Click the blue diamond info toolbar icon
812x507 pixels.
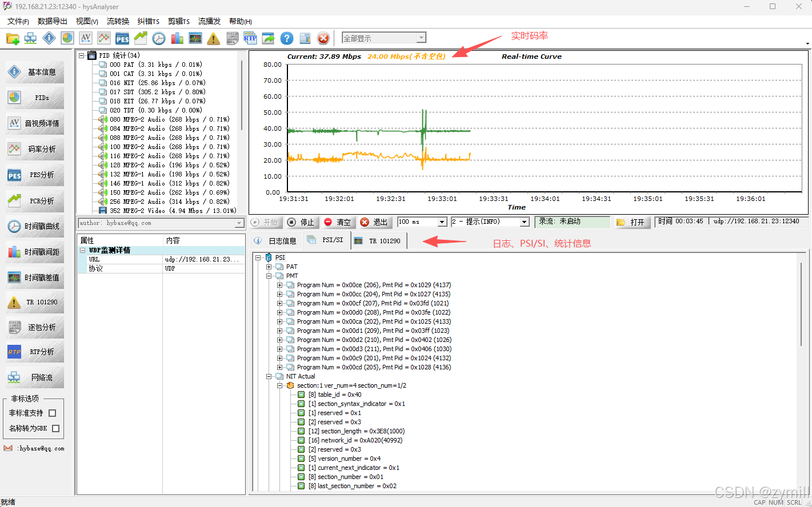(x=49, y=38)
